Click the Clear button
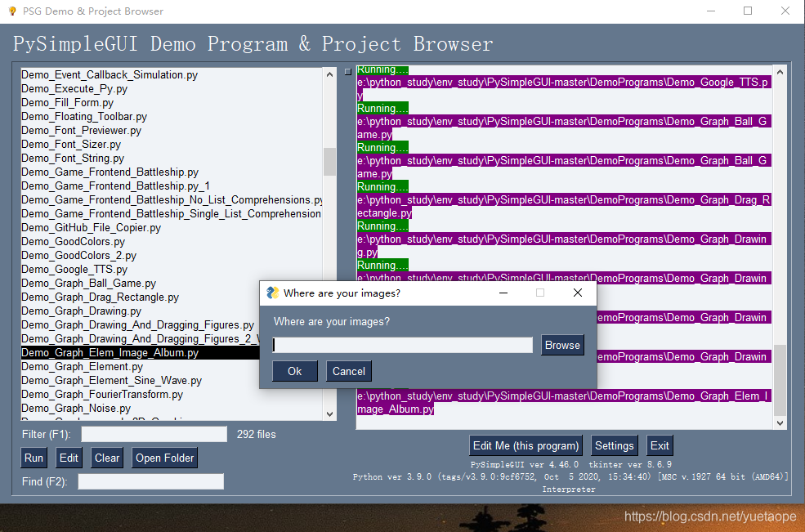The width and height of the screenshot is (805, 532). point(107,458)
